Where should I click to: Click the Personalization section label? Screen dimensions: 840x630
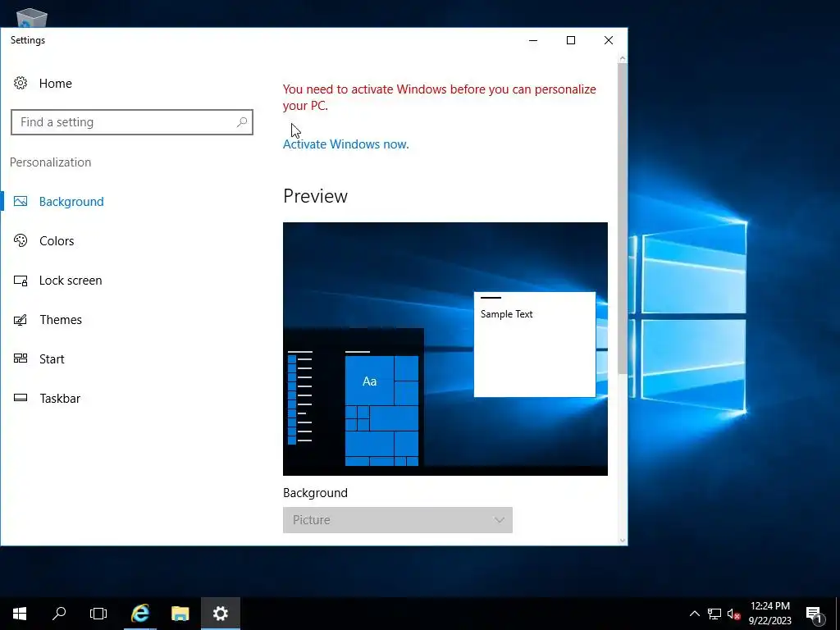pos(50,162)
